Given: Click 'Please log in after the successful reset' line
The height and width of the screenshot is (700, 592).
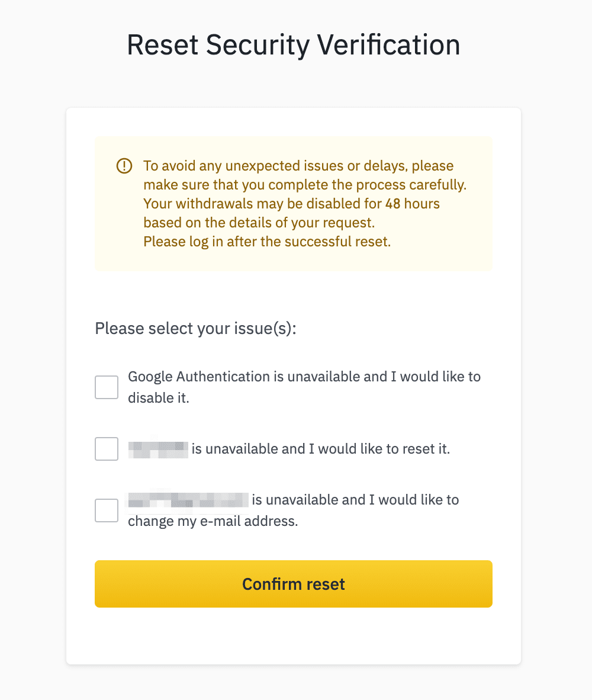Looking at the screenshot, I should (x=267, y=242).
